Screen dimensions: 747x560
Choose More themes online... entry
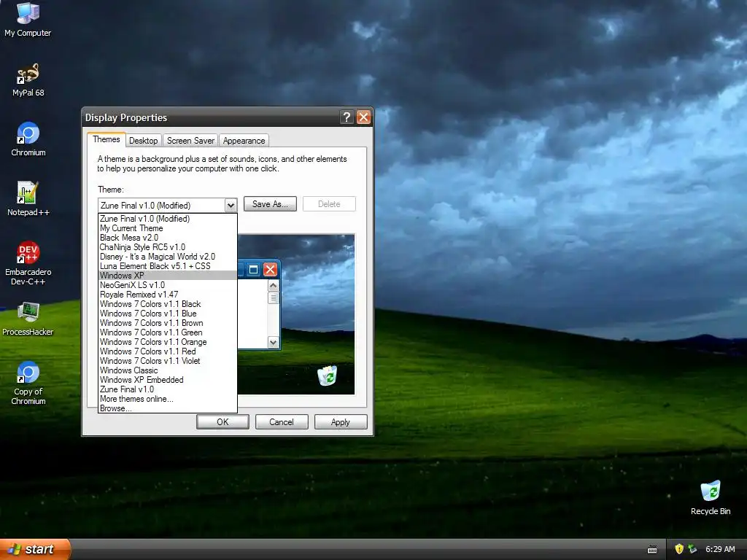coord(168,399)
